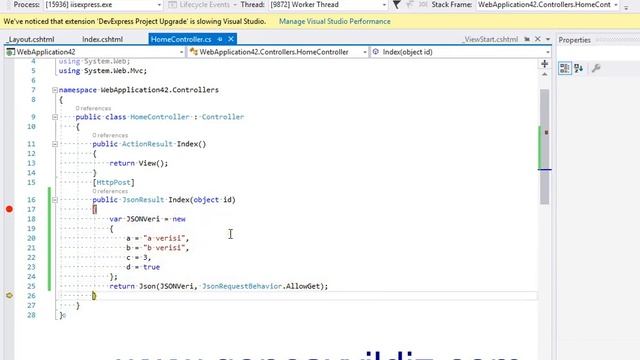Collapse the ActionResult Index() method
The image size is (640, 360).
coord(55,144)
